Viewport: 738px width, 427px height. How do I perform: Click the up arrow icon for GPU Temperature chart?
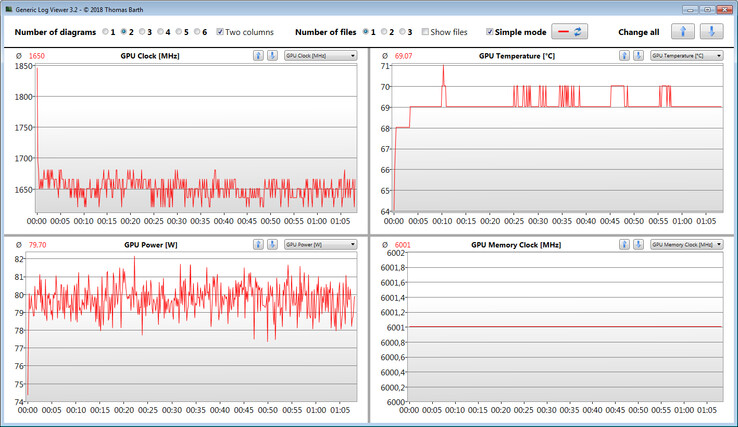click(623, 56)
